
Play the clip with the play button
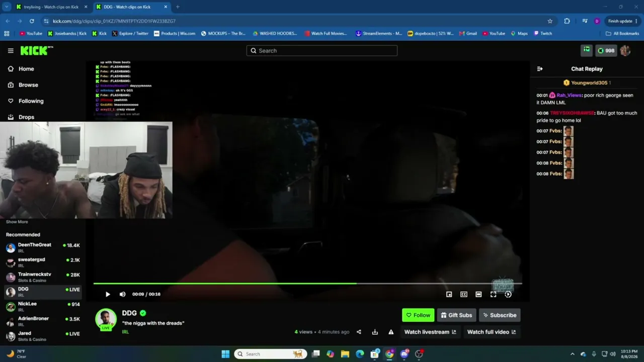coord(107,294)
